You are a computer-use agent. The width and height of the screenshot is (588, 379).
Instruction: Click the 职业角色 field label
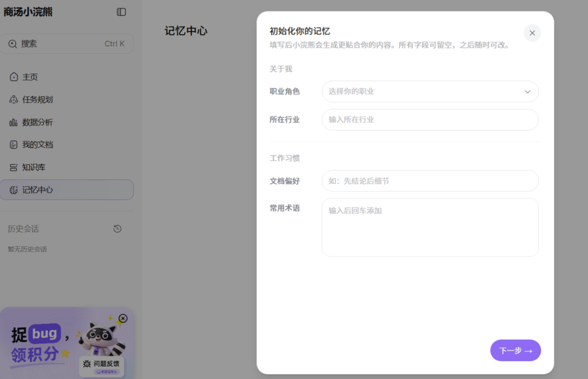pyautogui.click(x=285, y=91)
